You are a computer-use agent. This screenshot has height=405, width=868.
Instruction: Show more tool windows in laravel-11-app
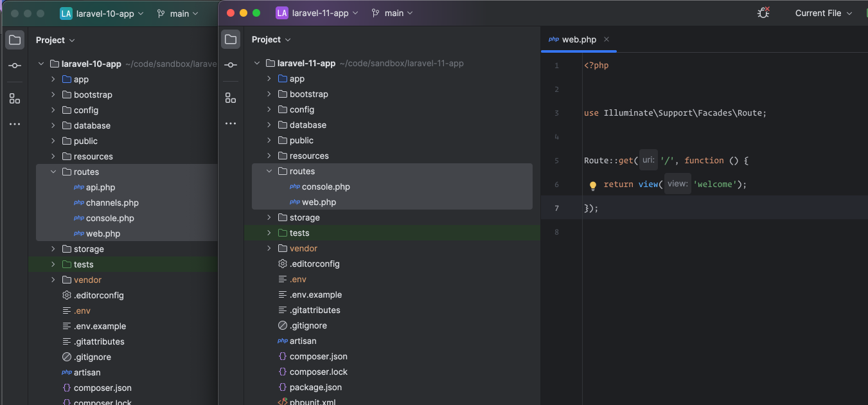coord(231,123)
